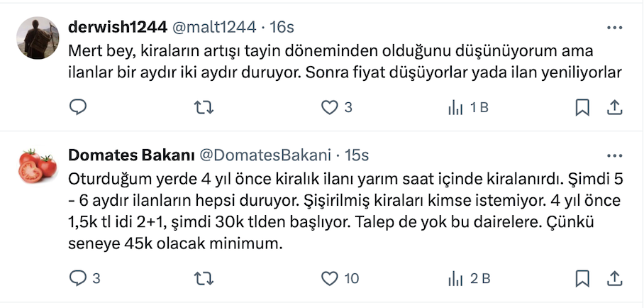This screenshot has height=308, width=644.
Task: Visit the @DomatesBakani handle link
Action: 262,155
